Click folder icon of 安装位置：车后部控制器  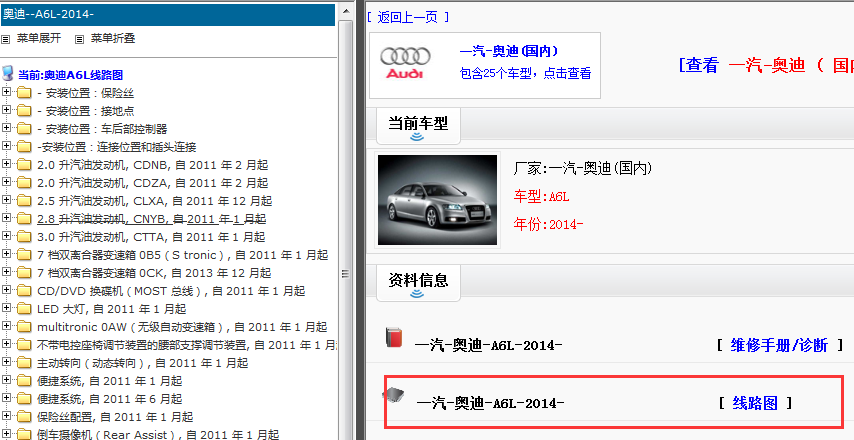point(24,129)
